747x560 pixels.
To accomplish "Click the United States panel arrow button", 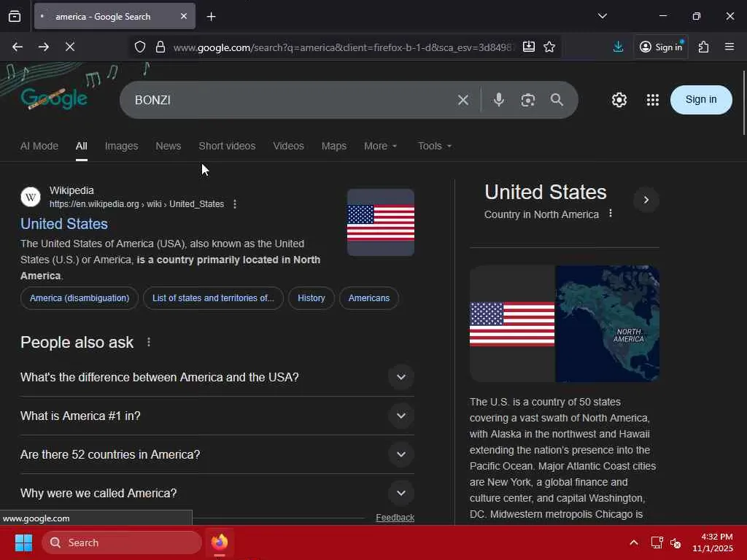I will tap(646, 200).
